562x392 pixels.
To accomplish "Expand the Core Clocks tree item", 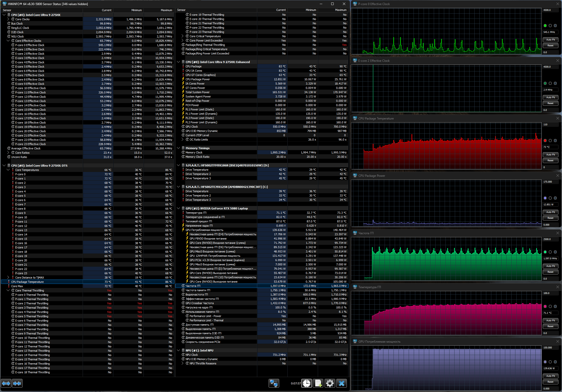I will [8, 19].
